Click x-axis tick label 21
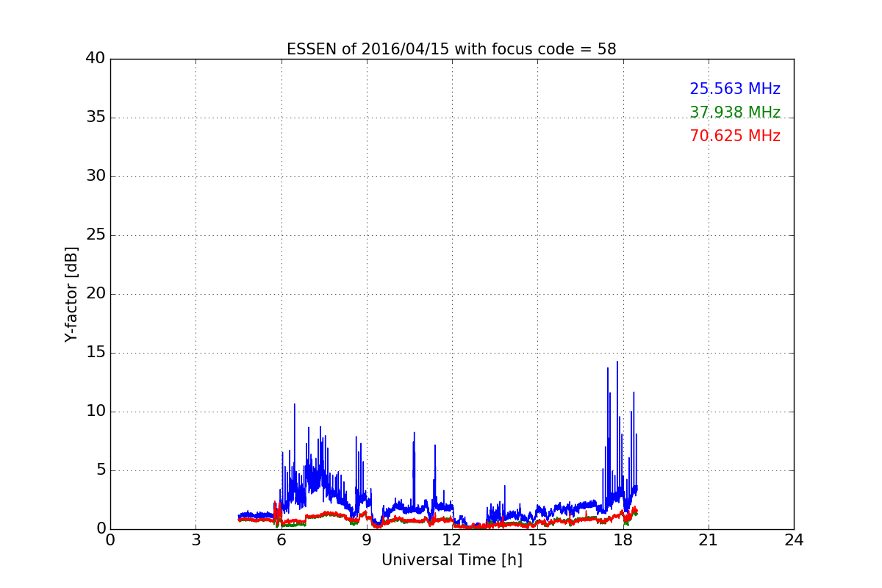The height and width of the screenshot is (588, 882). pyautogui.click(x=709, y=540)
